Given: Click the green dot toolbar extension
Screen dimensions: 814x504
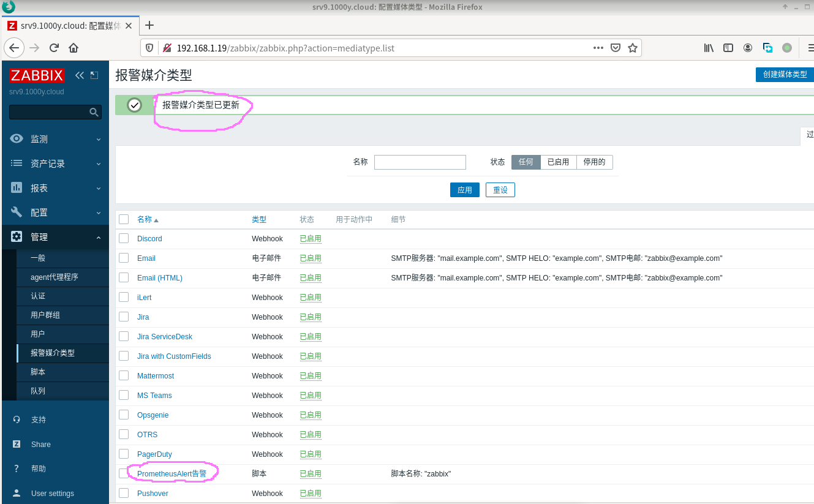Looking at the screenshot, I should [787, 48].
